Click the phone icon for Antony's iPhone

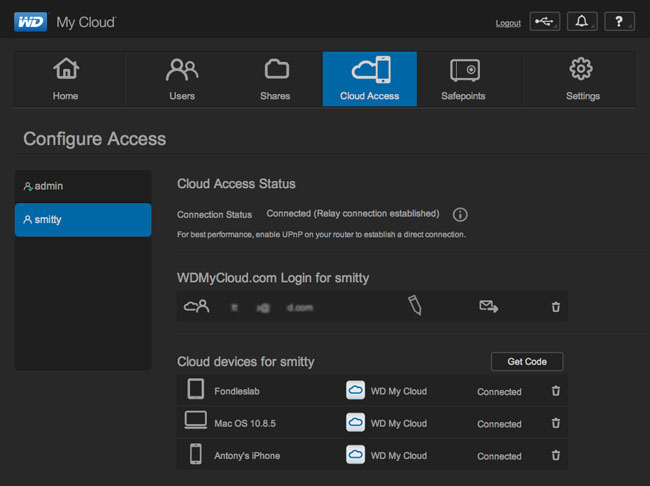(196, 454)
